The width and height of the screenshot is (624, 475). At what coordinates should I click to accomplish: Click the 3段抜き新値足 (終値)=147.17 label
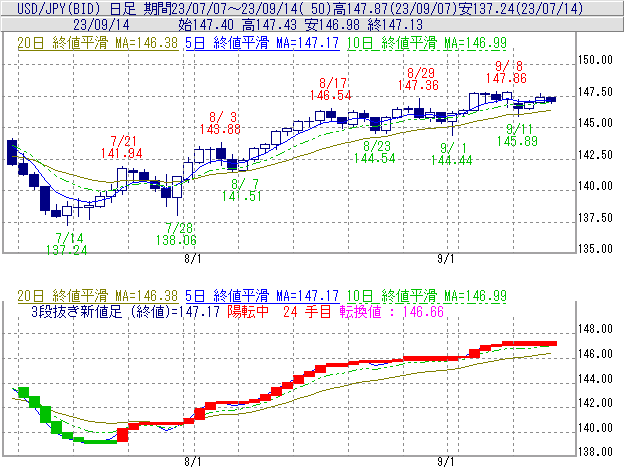pos(125,311)
